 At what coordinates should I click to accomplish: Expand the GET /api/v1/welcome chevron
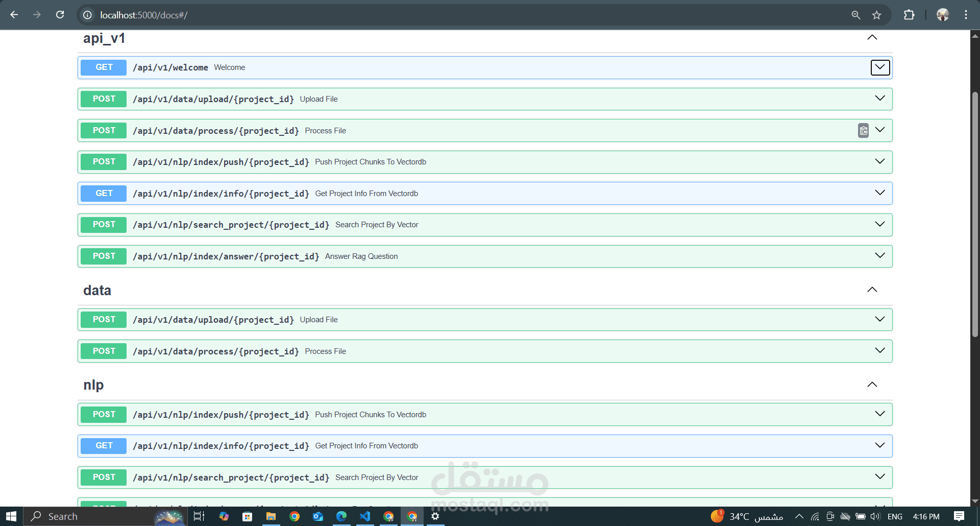880,67
